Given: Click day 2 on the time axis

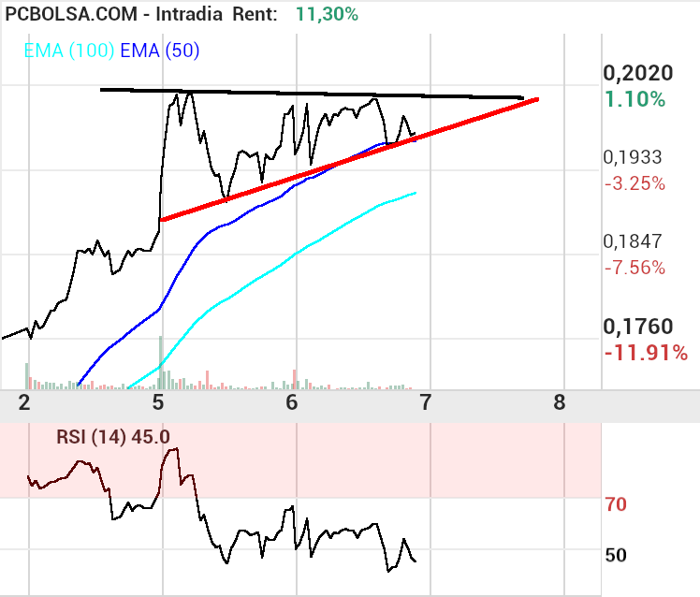Looking at the screenshot, I should click(x=24, y=402).
